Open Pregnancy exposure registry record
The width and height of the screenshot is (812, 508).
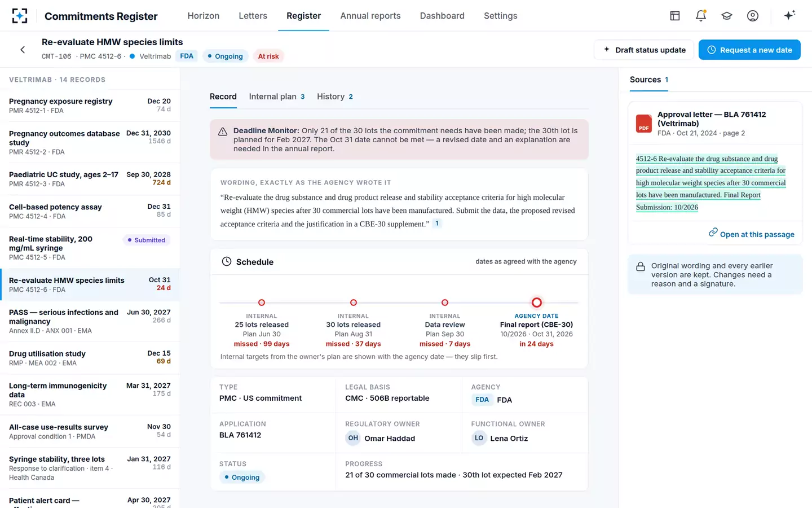[90, 106]
